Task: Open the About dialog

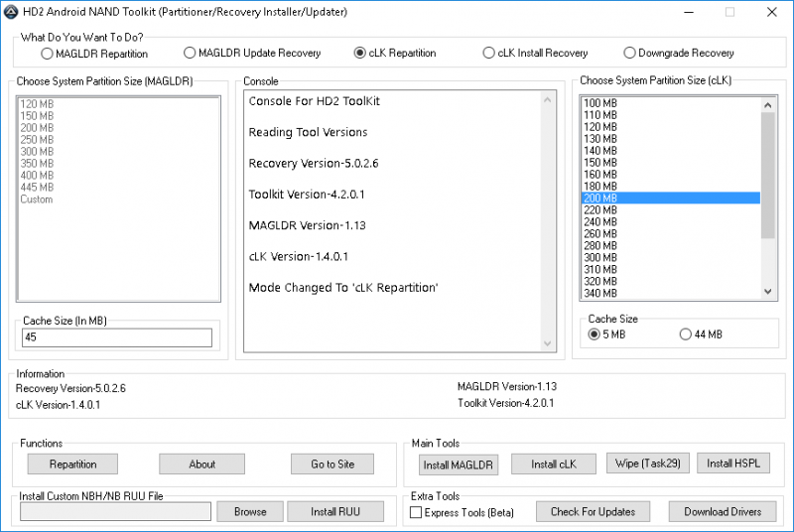Action: 202,465
